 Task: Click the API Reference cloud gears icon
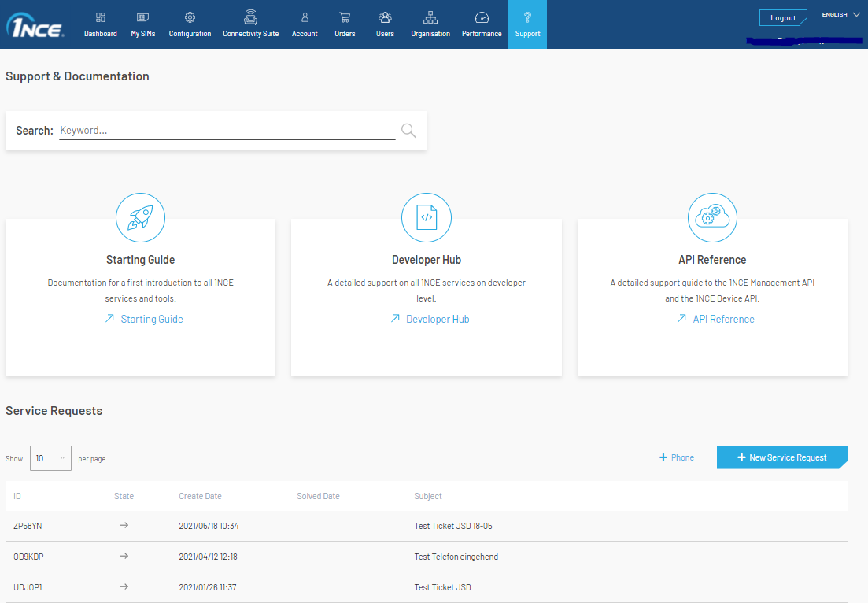point(712,217)
